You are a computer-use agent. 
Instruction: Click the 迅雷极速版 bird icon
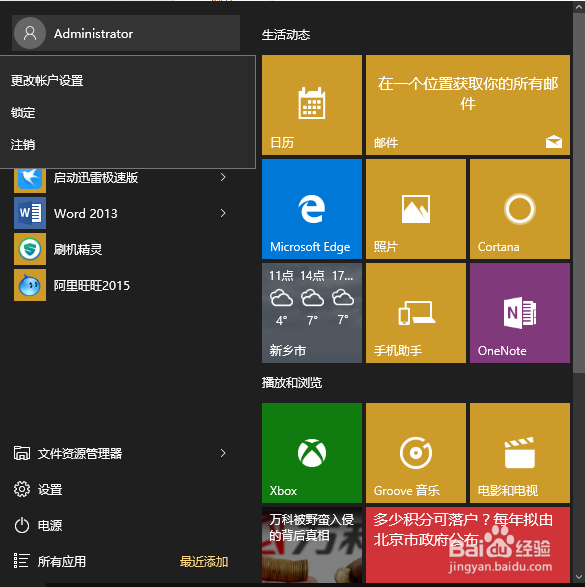coord(30,180)
